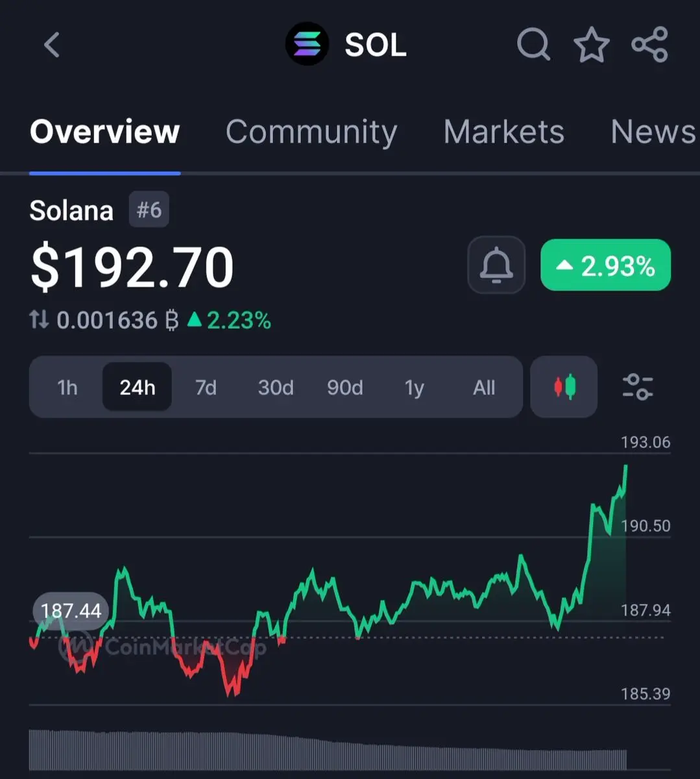Tap the 2.23% BTC change text

229,320
